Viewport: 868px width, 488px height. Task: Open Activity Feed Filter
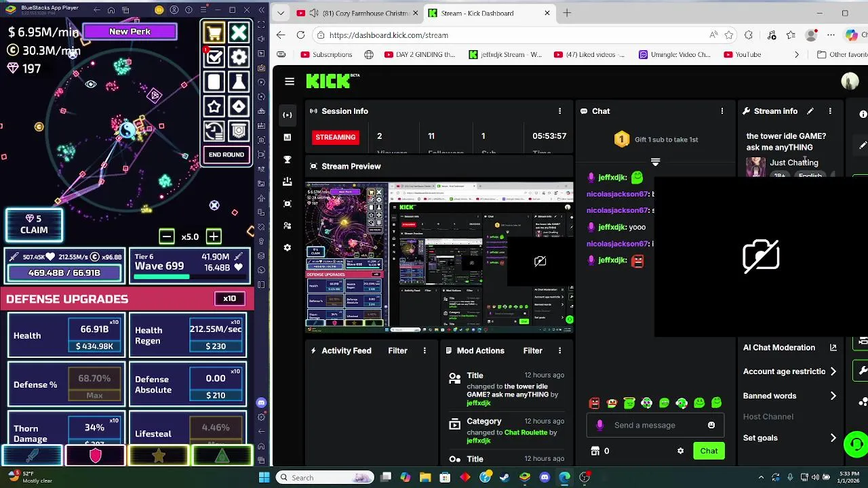pos(397,350)
